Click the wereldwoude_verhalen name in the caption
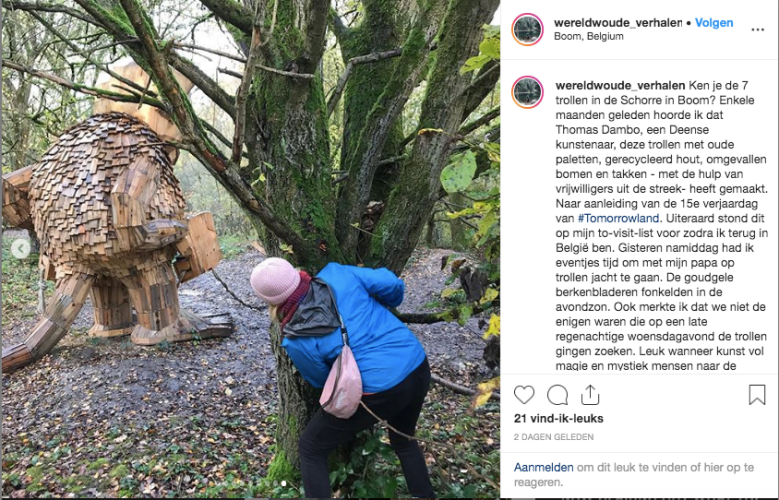The height and width of the screenshot is (500, 779). [x=620, y=85]
